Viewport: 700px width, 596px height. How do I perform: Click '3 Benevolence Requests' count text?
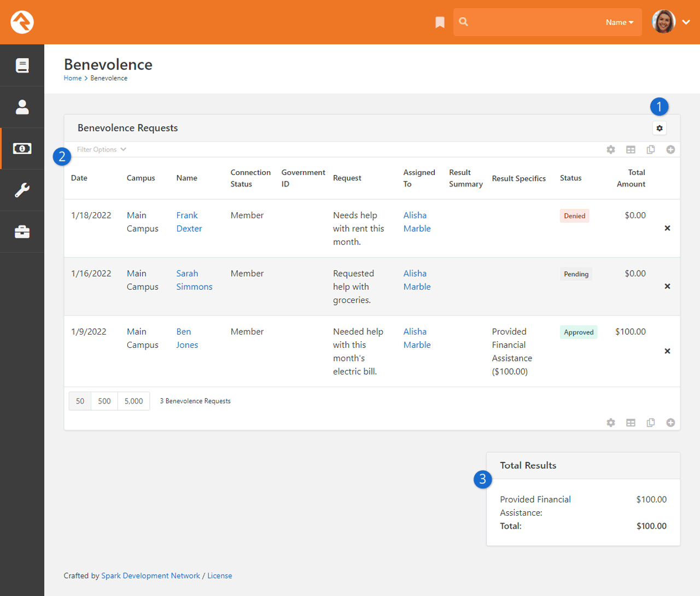195,401
